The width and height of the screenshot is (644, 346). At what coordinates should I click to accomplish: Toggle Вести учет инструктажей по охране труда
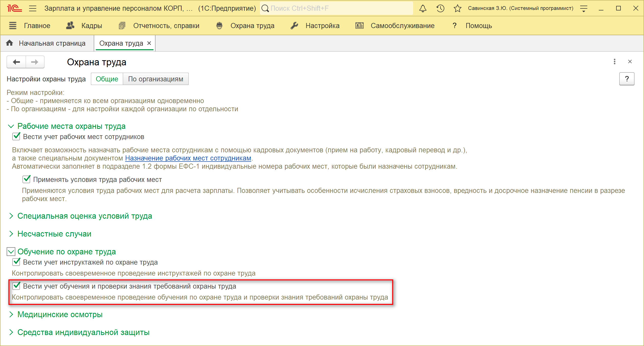(16, 262)
